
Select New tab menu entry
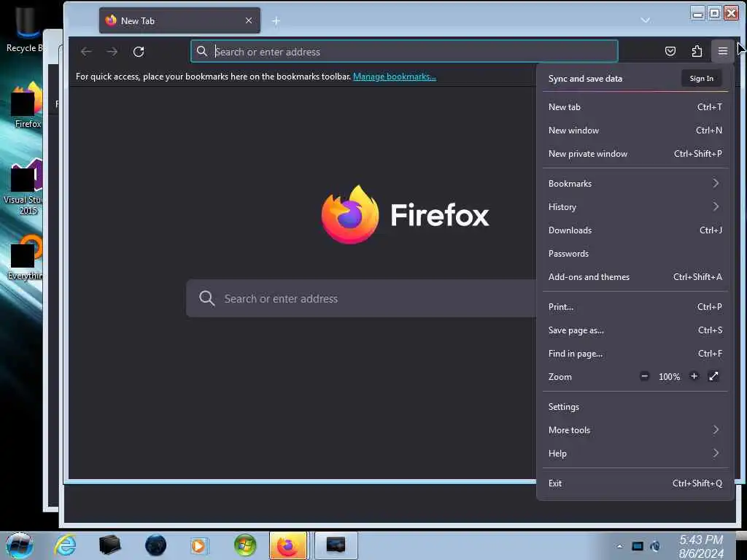[x=635, y=107]
